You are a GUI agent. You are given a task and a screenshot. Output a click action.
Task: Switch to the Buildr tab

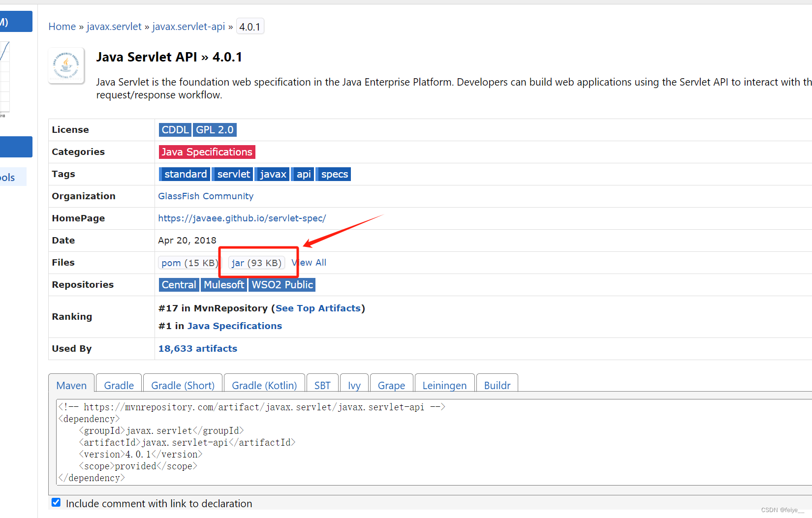click(x=497, y=385)
